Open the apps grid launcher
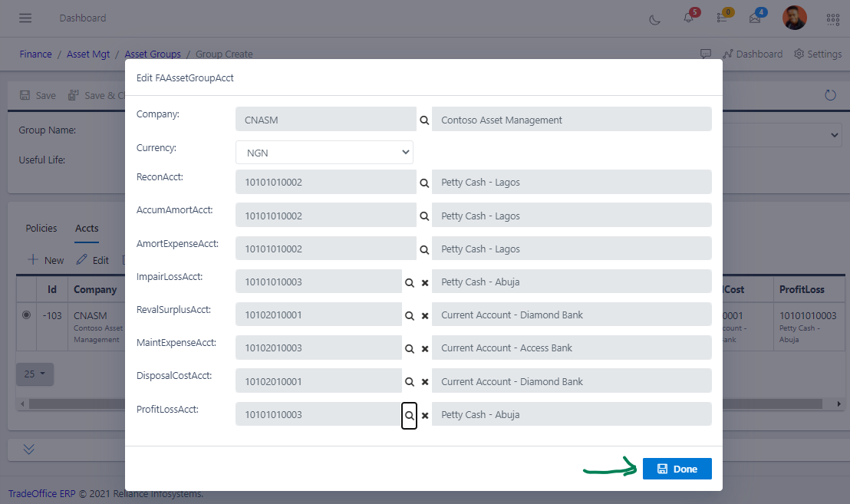Viewport: 850px width, 504px height. coord(832,19)
